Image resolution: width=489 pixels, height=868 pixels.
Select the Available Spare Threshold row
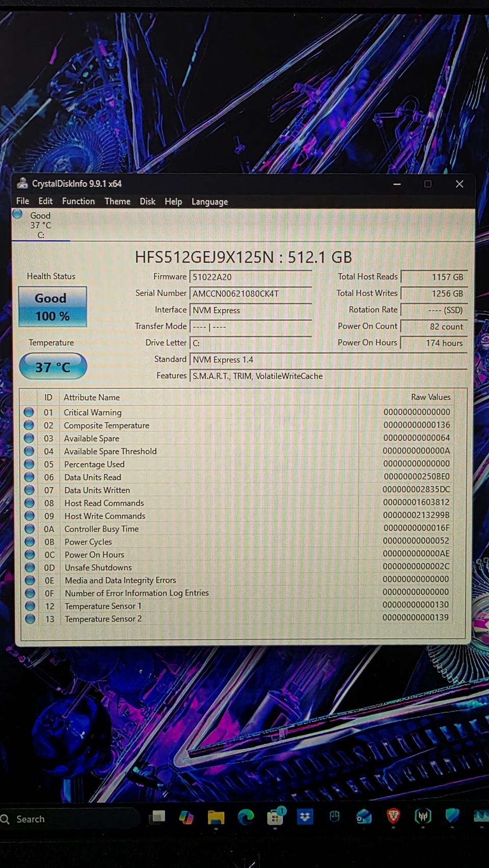237,451
